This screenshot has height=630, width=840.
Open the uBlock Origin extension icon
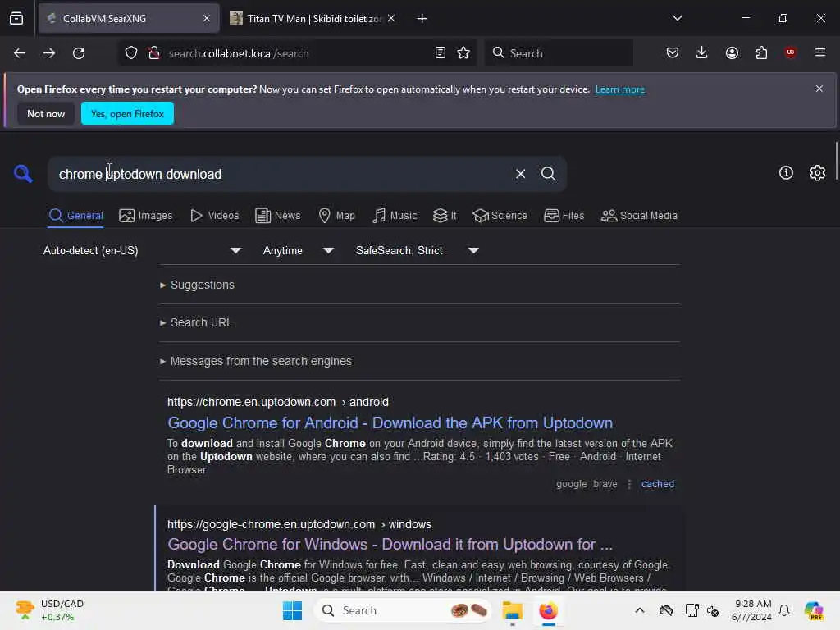click(790, 52)
